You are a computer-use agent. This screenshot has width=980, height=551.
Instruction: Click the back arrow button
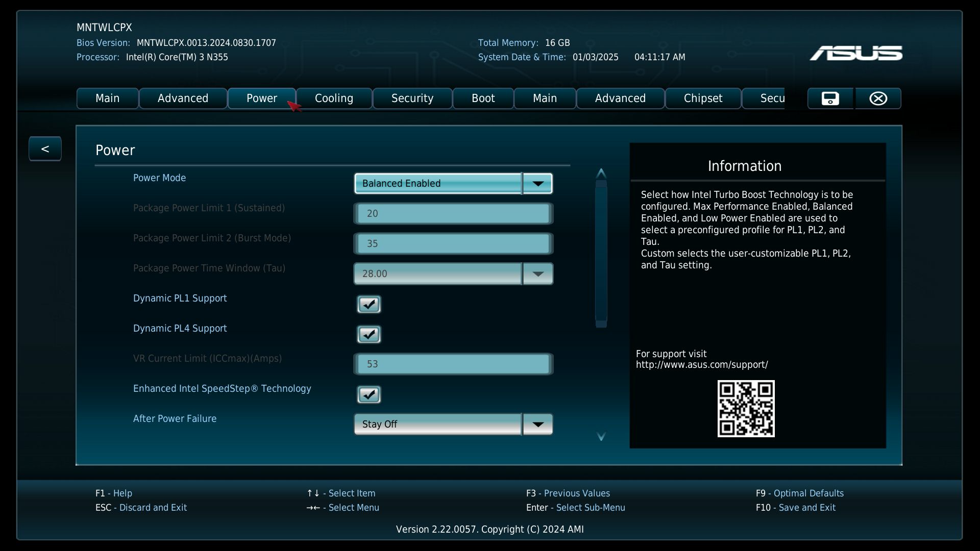[45, 149]
